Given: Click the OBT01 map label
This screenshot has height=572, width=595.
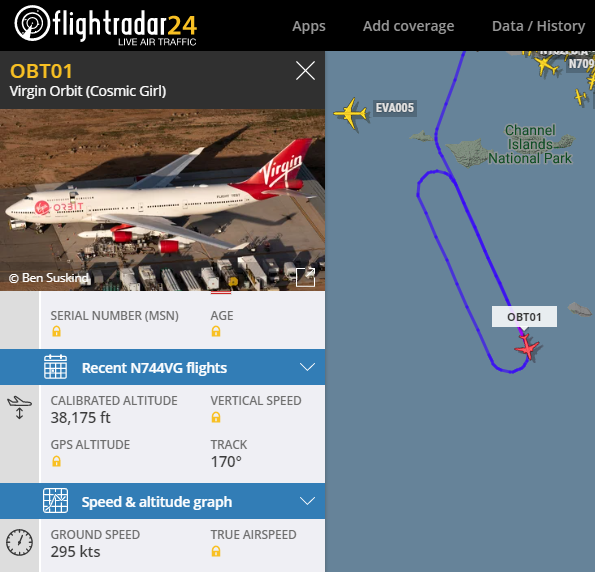Looking at the screenshot, I should coord(524,317).
